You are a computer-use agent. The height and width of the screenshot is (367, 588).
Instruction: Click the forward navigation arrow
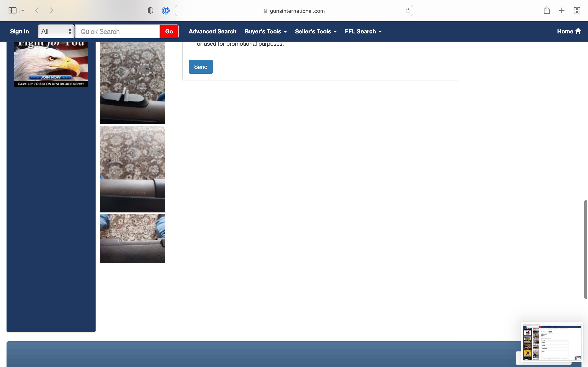tap(51, 10)
